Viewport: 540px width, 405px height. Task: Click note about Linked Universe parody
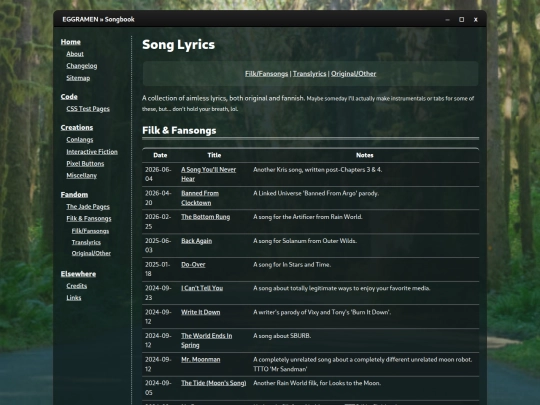click(316, 194)
